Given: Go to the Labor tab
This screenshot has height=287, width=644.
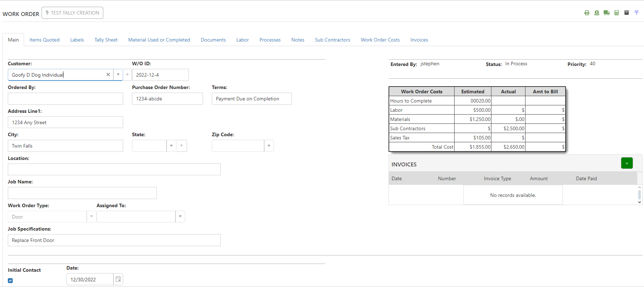Looking at the screenshot, I should 243,40.
